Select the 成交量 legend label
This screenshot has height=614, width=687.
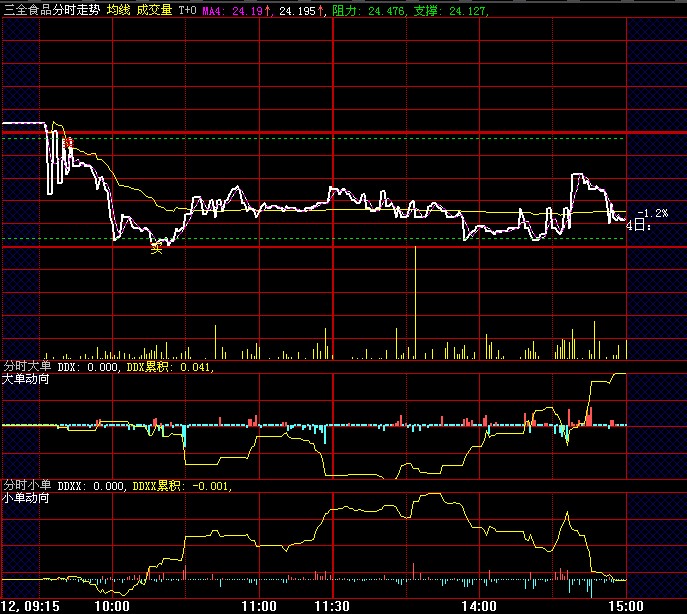point(154,10)
